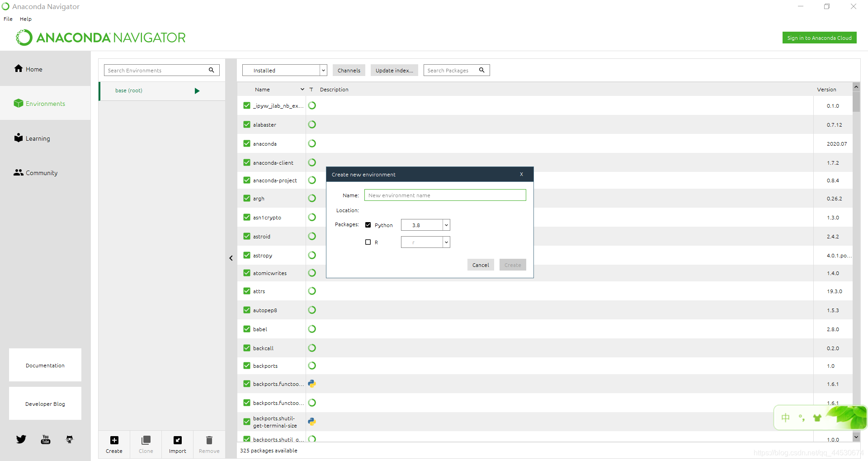868x461 pixels.
Task: Toggle the attrs package checkbox
Action: click(247, 291)
